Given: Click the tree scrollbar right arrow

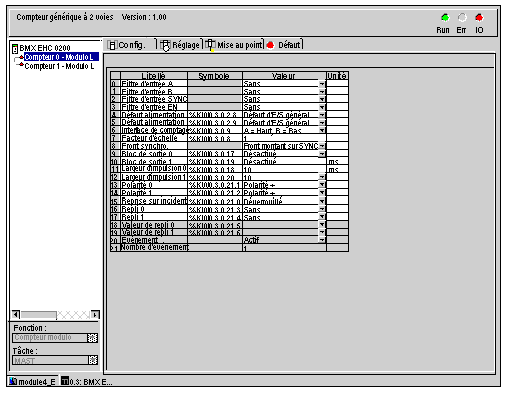Looking at the screenshot, I should [95, 314].
